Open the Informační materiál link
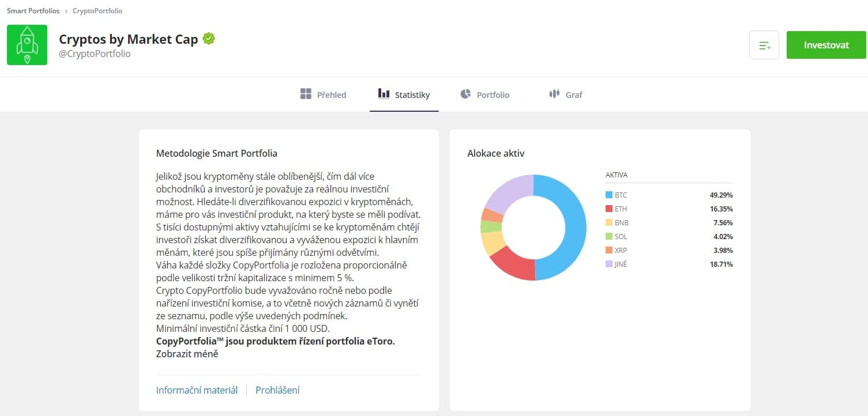The height and width of the screenshot is (416, 868). click(197, 390)
